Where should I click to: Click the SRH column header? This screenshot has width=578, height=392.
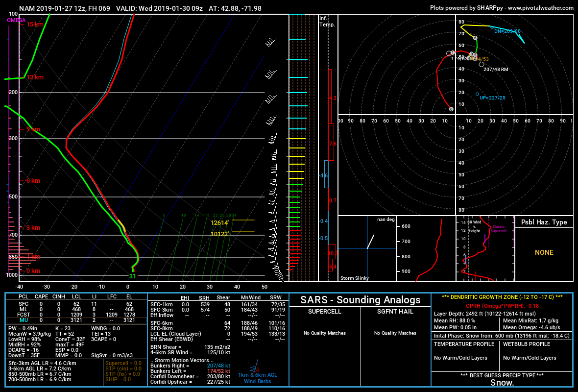[x=204, y=297]
